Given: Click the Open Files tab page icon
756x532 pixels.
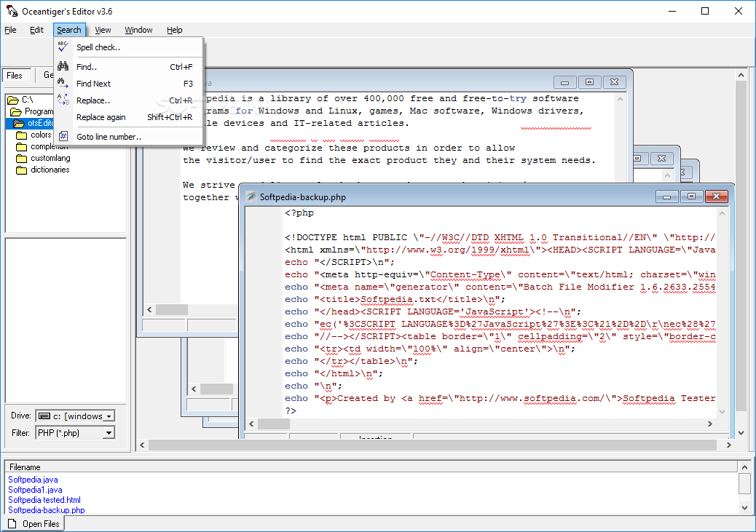Looking at the screenshot, I should pyautogui.click(x=12, y=524).
